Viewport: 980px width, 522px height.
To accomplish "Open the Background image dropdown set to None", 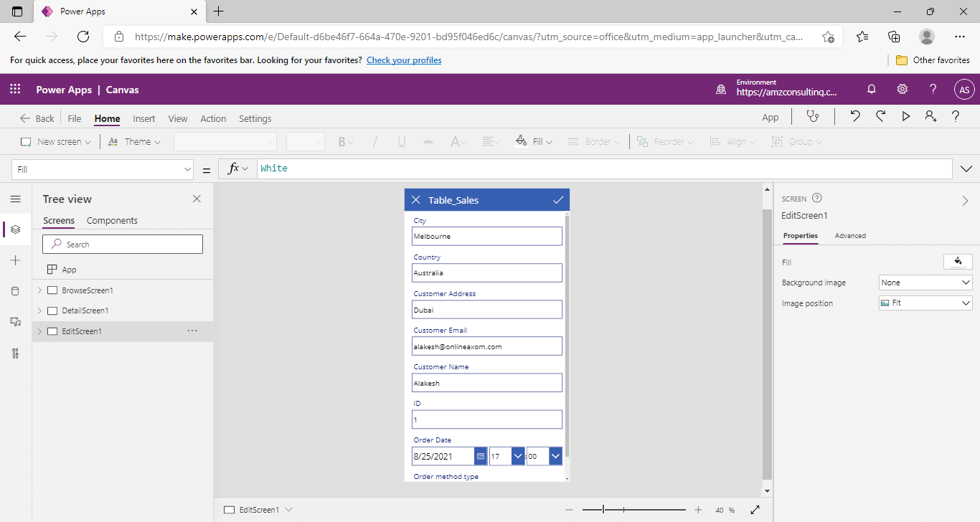I will tap(925, 282).
